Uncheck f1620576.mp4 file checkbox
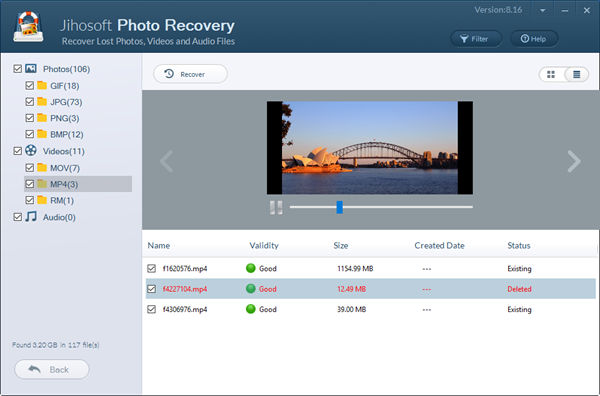The width and height of the screenshot is (600, 396). click(152, 268)
